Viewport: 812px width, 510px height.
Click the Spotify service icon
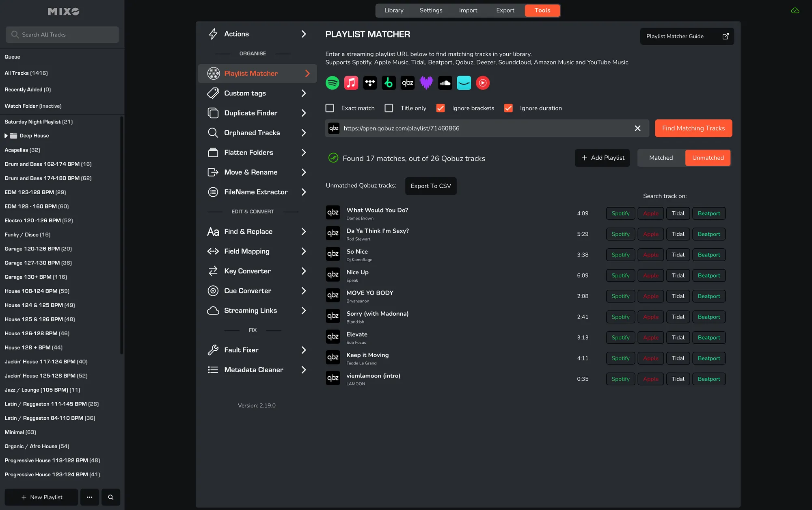(x=333, y=83)
